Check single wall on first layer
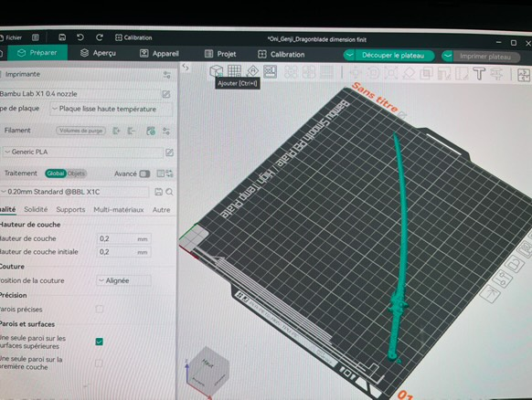This screenshot has width=532, height=400. 99,363
